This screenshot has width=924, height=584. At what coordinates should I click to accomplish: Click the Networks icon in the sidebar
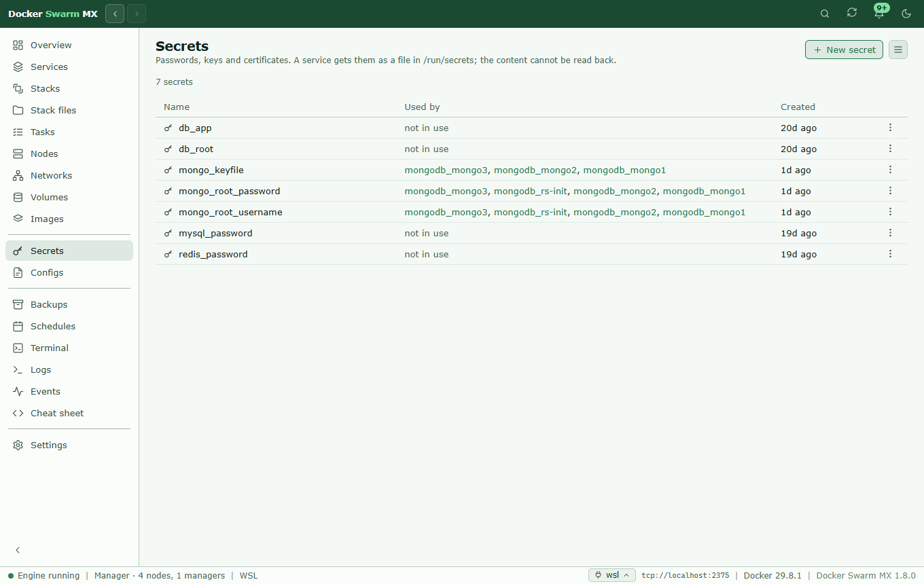tap(18, 175)
